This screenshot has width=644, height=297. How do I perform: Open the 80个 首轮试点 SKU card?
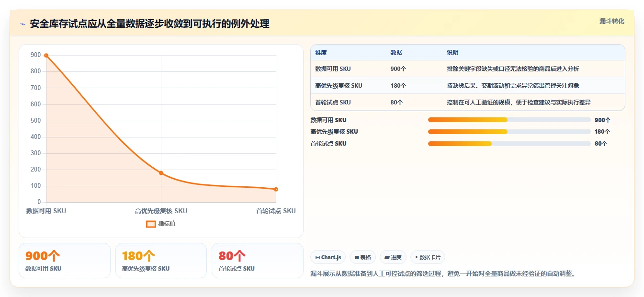click(258, 261)
